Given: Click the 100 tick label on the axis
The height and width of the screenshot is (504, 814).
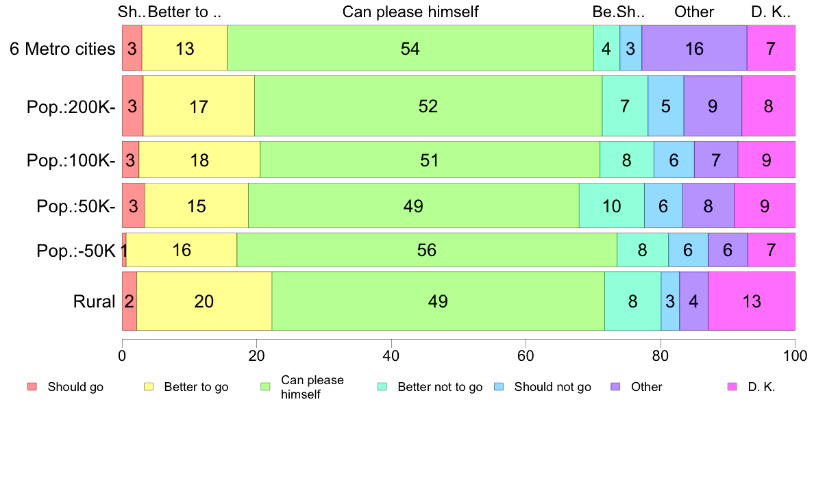Looking at the screenshot, I should click(x=795, y=355).
